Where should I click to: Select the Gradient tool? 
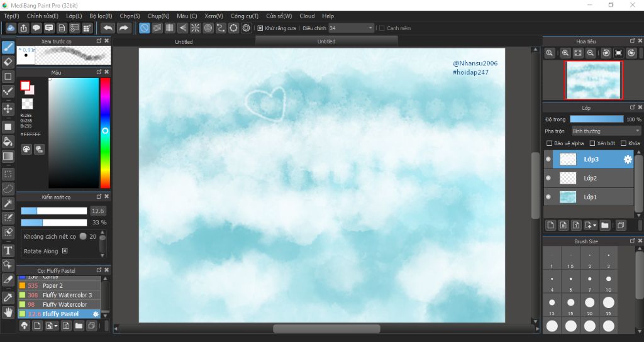point(8,157)
